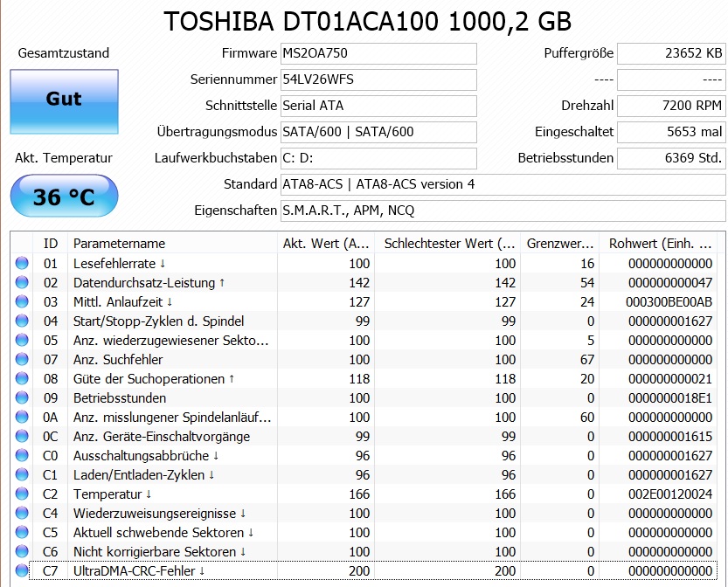Screen dimensions: 728x587
Task: Click the empty field below Puffergröße
Action: [671, 79]
